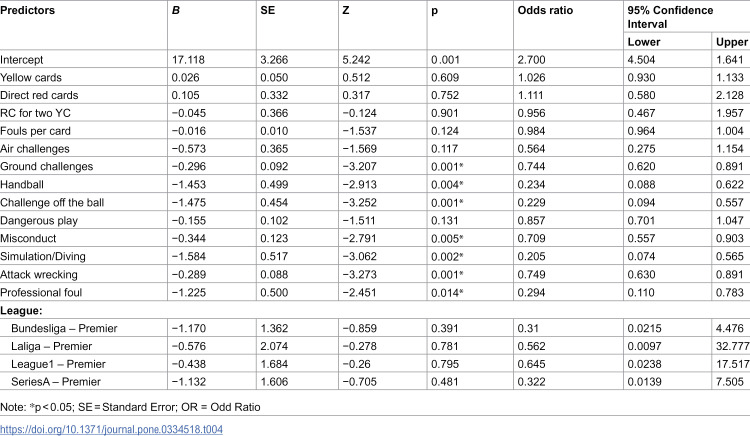The image size is (750, 436).
Task: Click the Direct red cards label
Action: coord(39,95)
